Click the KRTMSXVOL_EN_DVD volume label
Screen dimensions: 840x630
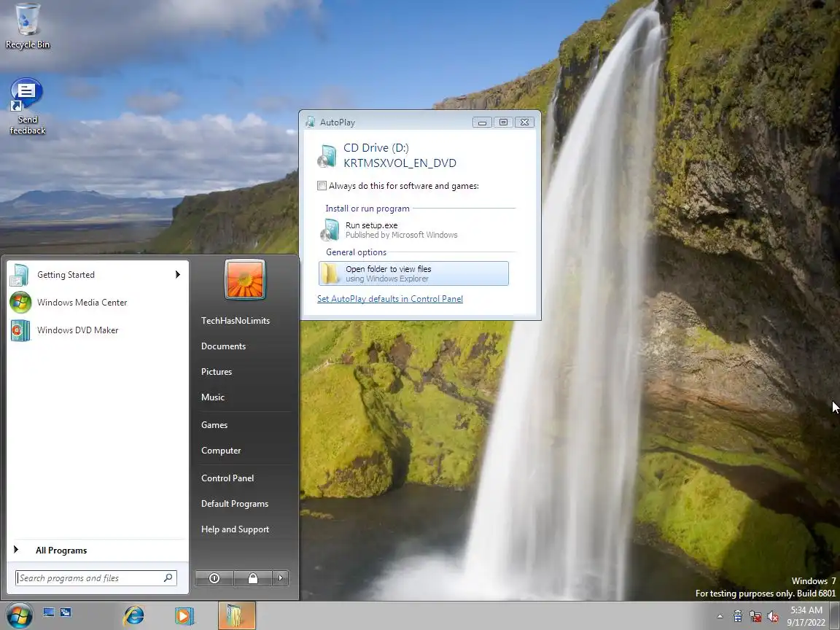[400, 163]
